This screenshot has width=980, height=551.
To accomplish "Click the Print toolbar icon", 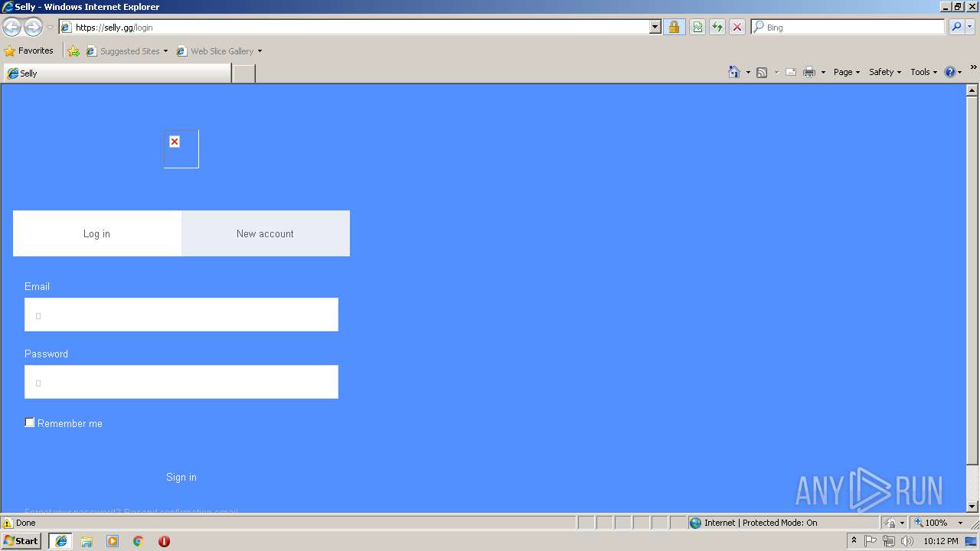I will 809,72.
